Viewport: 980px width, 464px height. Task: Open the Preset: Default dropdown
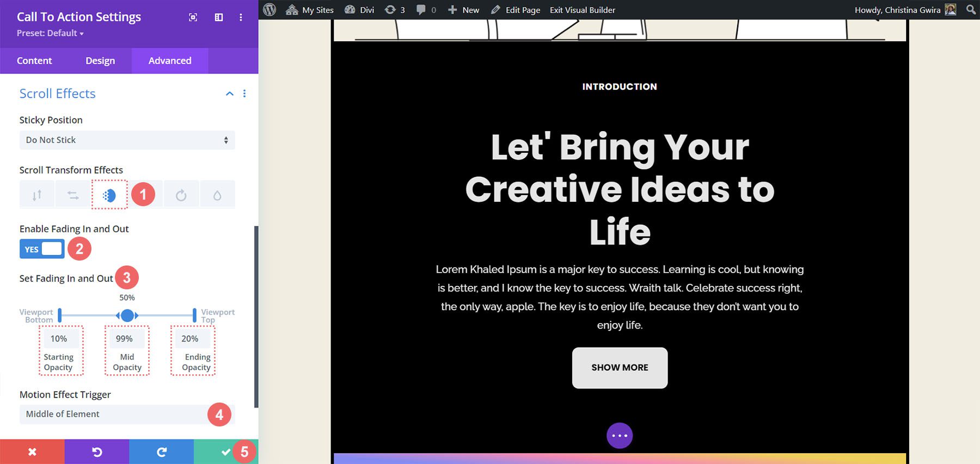pyautogui.click(x=50, y=33)
